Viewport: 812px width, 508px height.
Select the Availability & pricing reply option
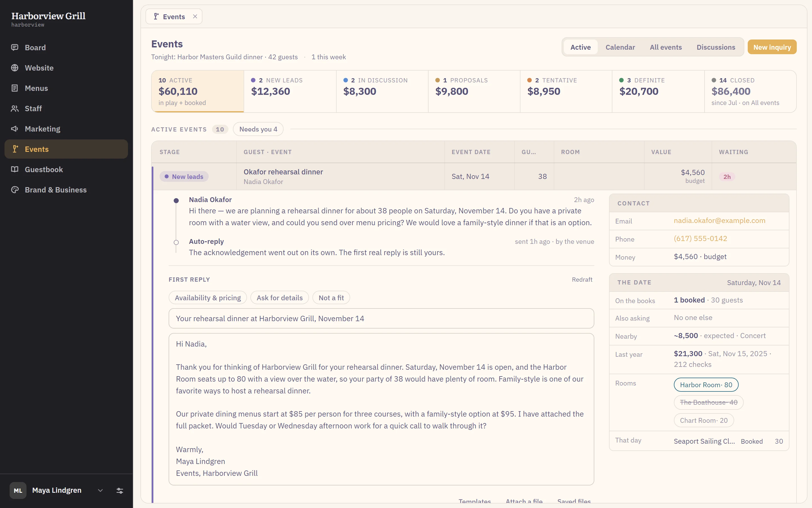coord(208,298)
